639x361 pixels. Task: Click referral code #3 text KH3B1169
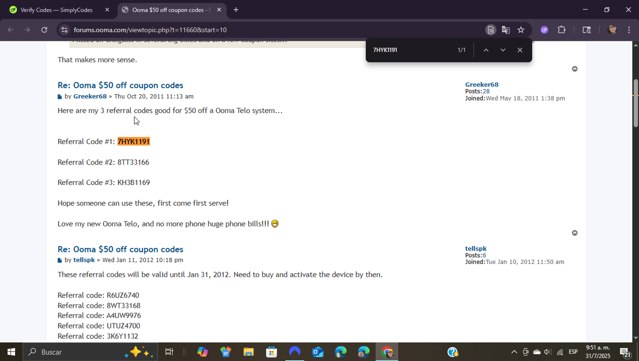click(x=134, y=183)
